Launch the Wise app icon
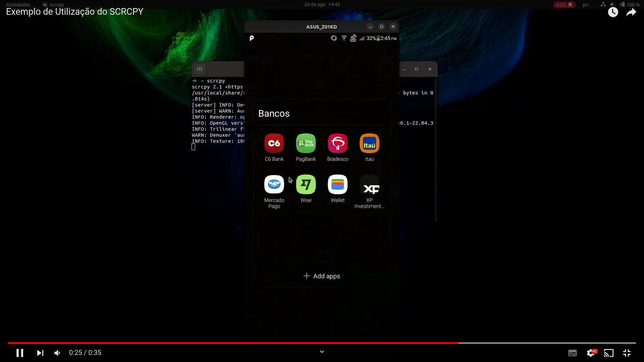The height and width of the screenshot is (362, 644). click(306, 185)
